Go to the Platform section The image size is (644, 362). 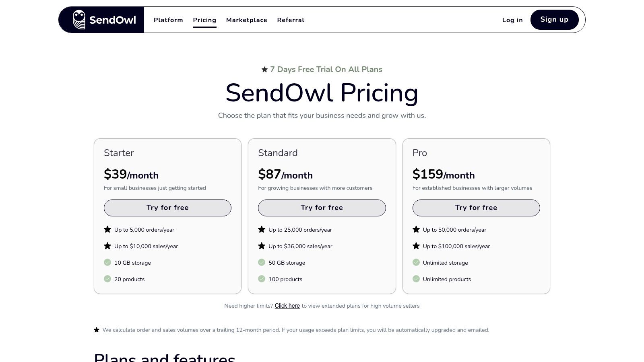coord(168,20)
